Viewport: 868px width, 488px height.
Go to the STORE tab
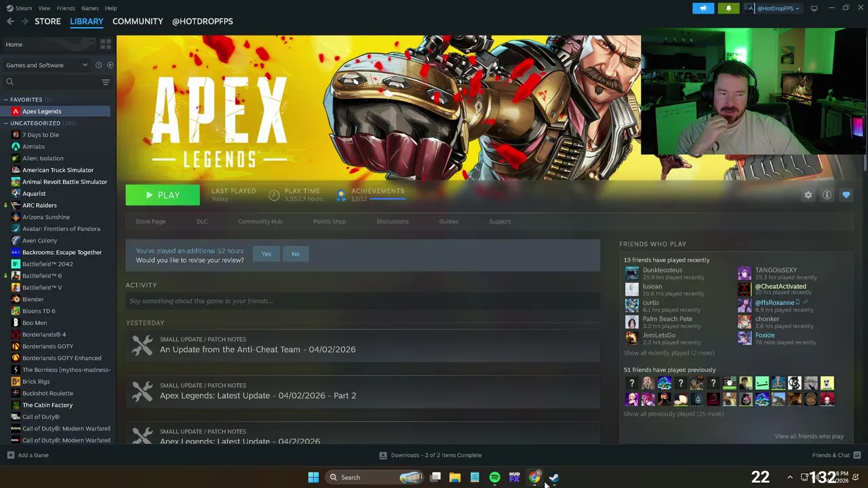47,21
